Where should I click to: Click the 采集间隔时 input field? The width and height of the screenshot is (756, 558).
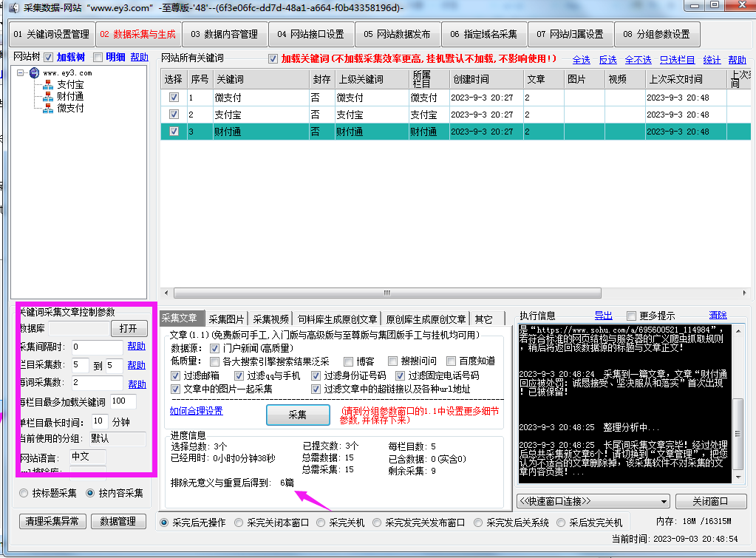click(97, 347)
